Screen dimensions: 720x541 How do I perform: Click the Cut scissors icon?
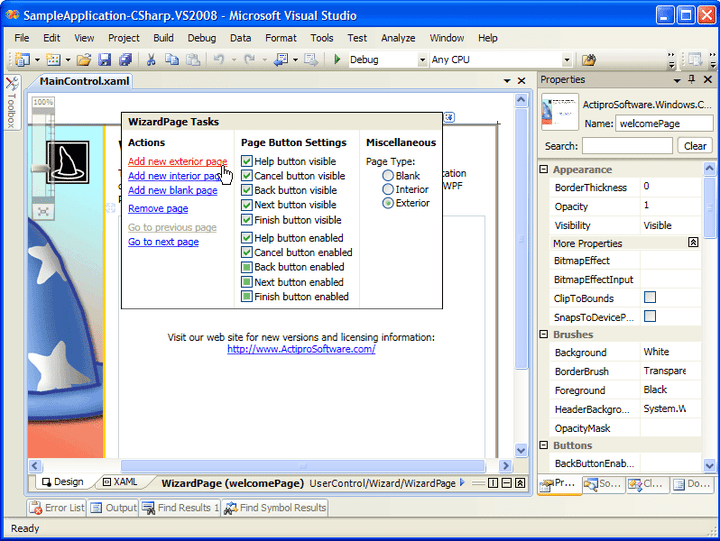point(151,60)
